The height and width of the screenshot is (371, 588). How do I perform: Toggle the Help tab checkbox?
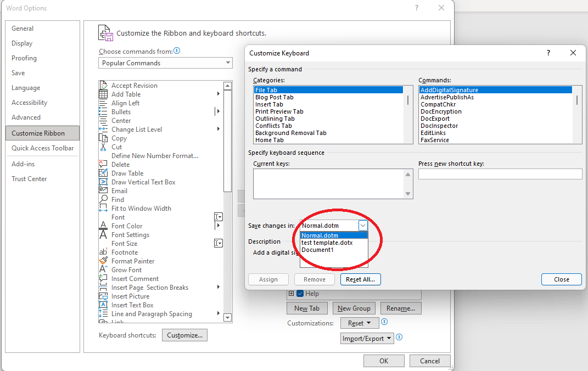click(x=300, y=294)
